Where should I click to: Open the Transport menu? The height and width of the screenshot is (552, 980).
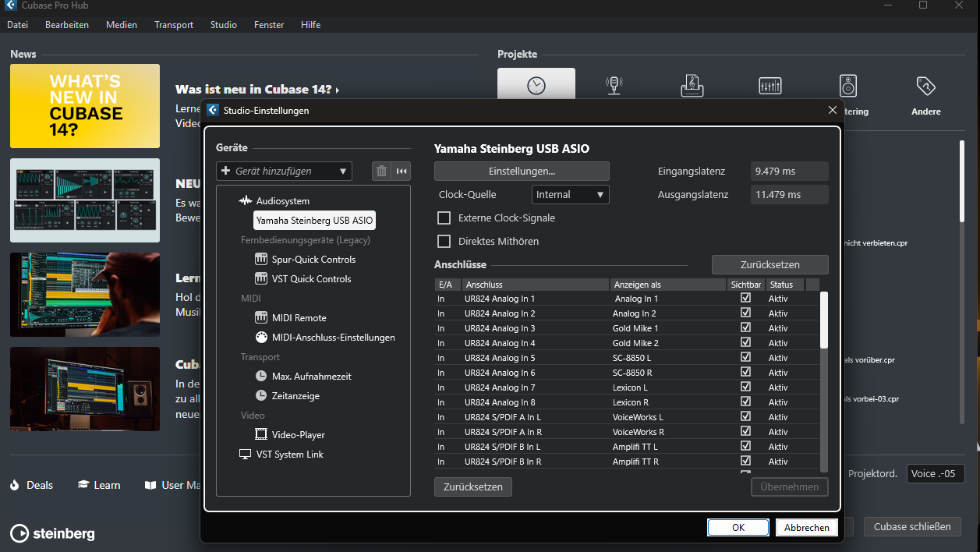[174, 25]
